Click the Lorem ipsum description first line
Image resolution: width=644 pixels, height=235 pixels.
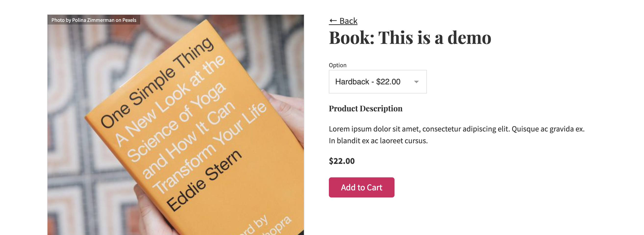(x=456, y=129)
